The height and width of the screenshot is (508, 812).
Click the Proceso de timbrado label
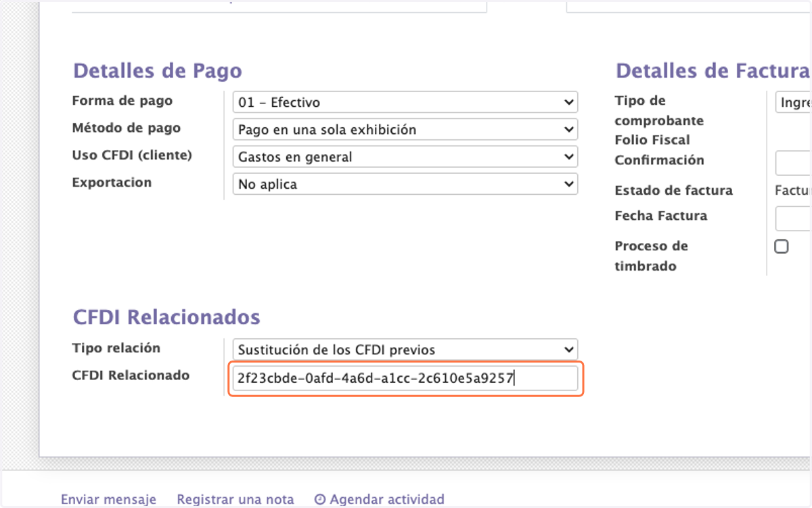click(652, 256)
